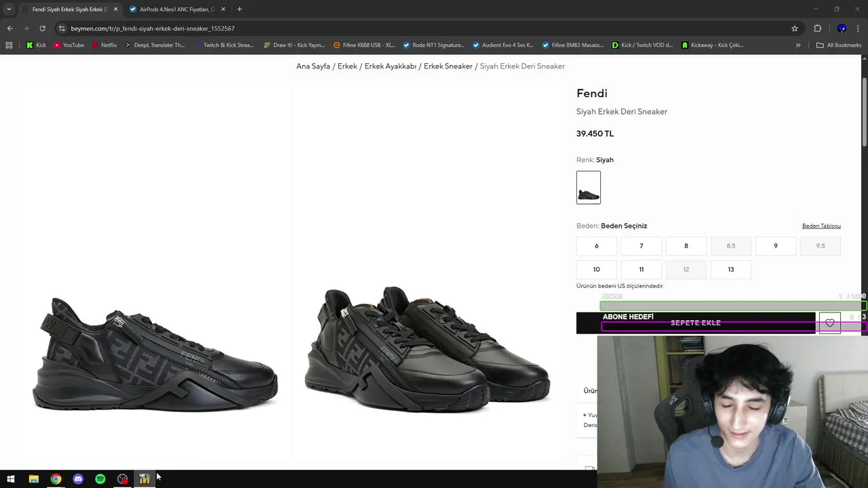
Task: Select the Fendi Siyah Erkek Siyah tab
Action: tap(70, 9)
